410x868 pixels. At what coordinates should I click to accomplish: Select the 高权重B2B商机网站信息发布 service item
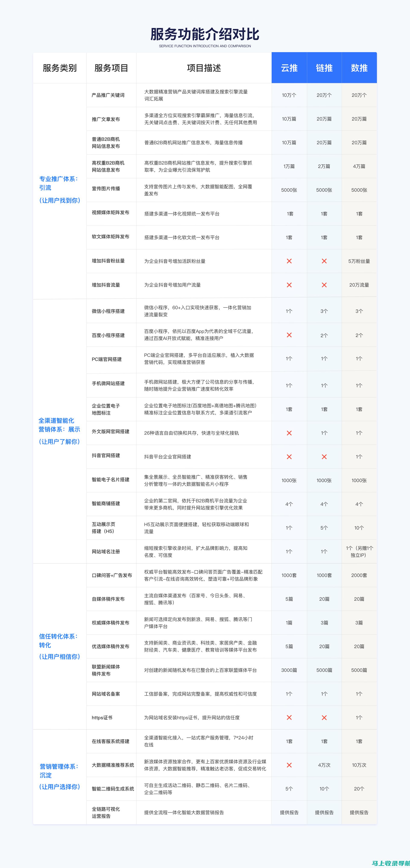coord(108,166)
